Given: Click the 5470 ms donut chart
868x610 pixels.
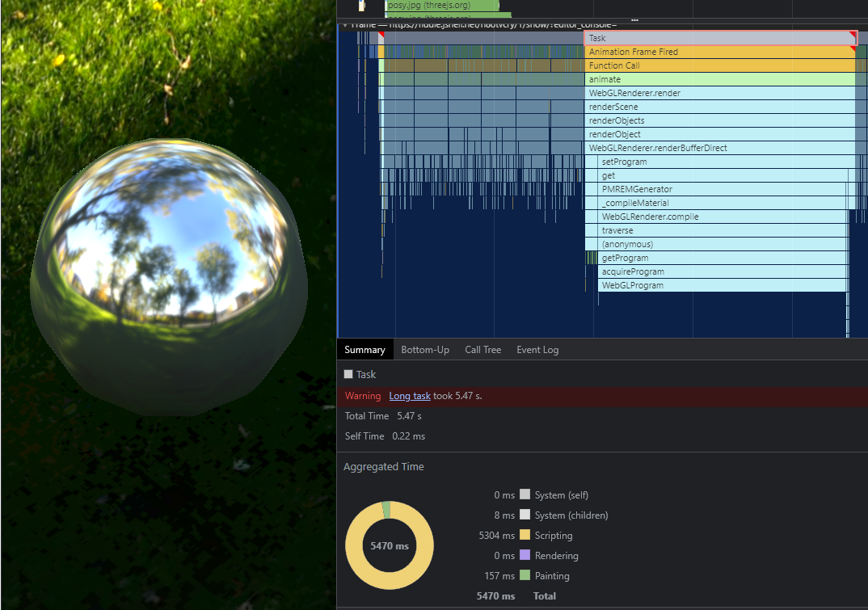Looking at the screenshot, I should tap(390, 545).
